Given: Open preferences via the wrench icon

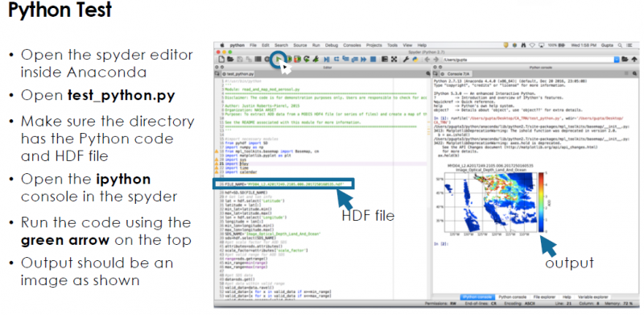Looking at the screenshot, I should tap(406, 60).
